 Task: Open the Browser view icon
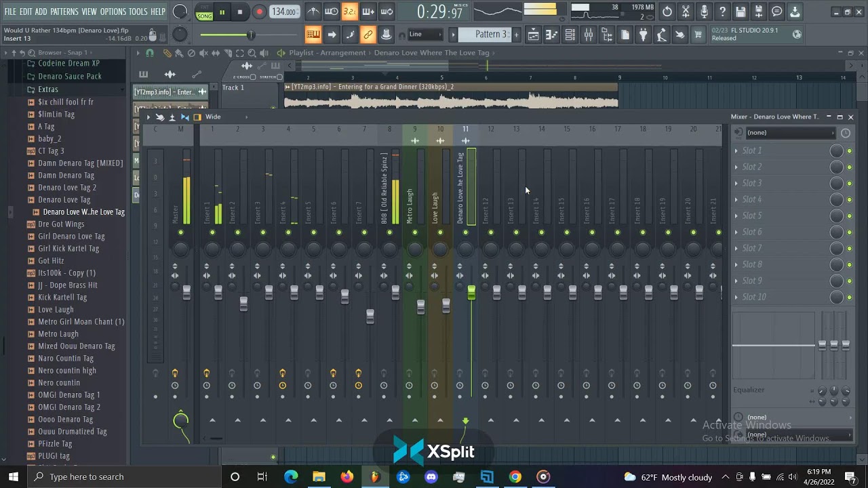coord(606,35)
